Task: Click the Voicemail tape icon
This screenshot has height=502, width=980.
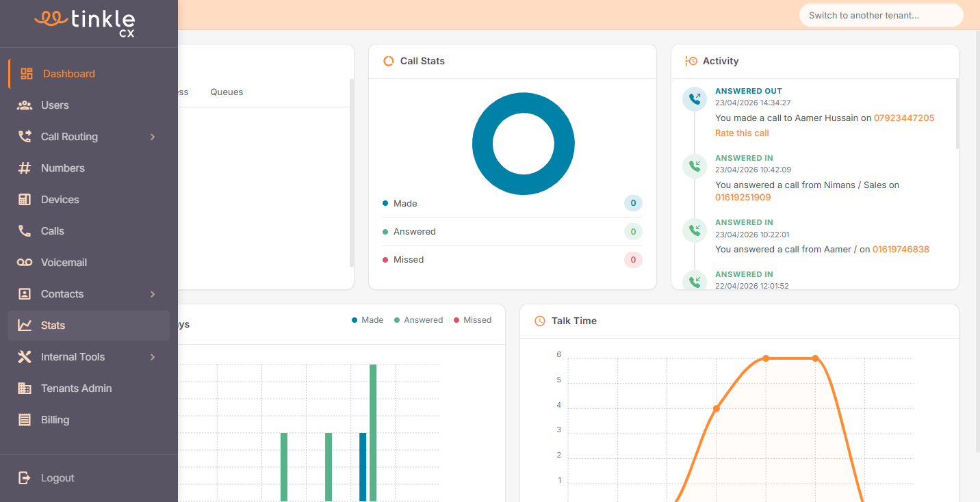Action: [25, 263]
